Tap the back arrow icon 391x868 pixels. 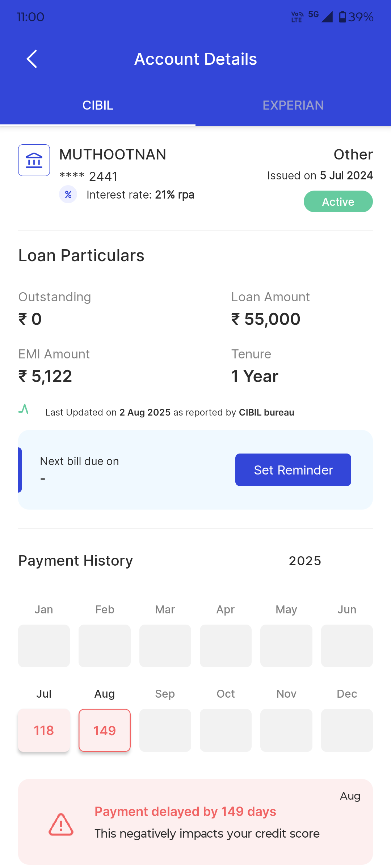pos(32,59)
